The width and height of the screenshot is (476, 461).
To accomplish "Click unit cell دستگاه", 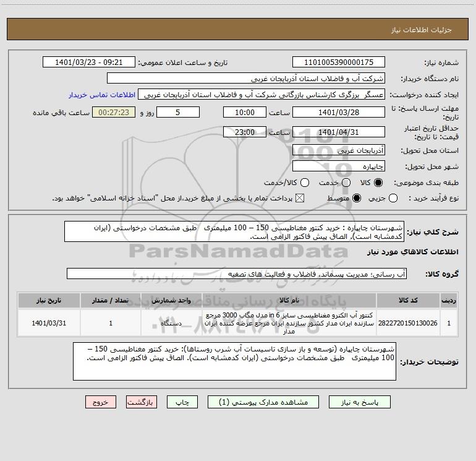I will coord(171,323).
